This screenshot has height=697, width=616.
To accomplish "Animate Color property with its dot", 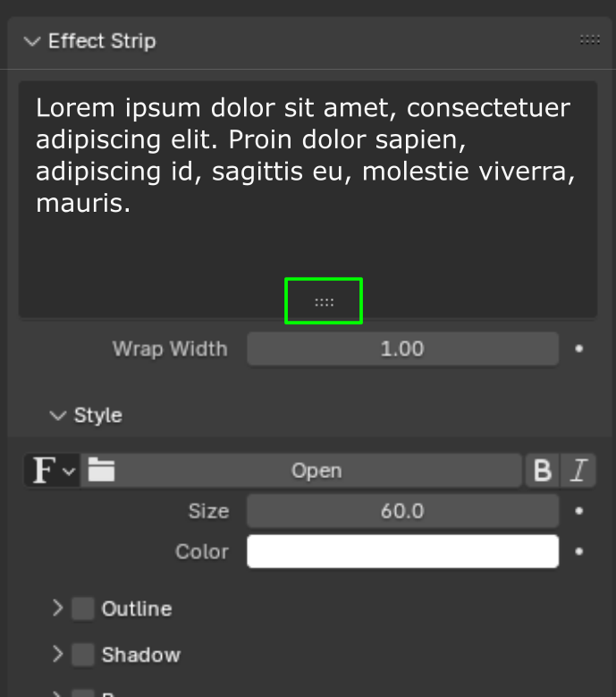I will pos(578,551).
